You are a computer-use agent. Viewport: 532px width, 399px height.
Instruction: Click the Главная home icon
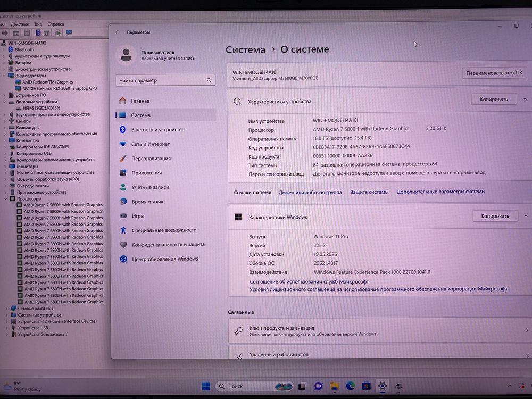coord(122,101)
